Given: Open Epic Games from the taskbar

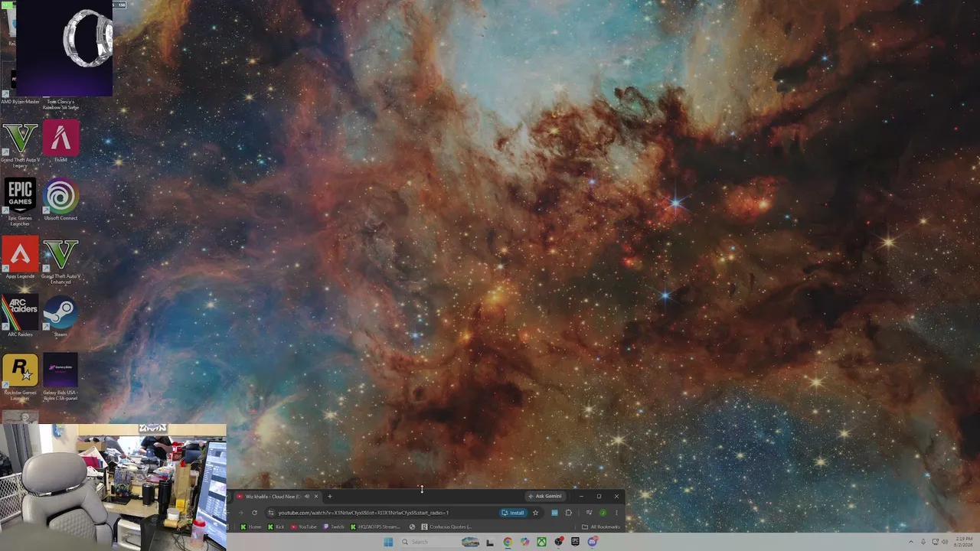Looking at the screenshot, I should 575,542.
